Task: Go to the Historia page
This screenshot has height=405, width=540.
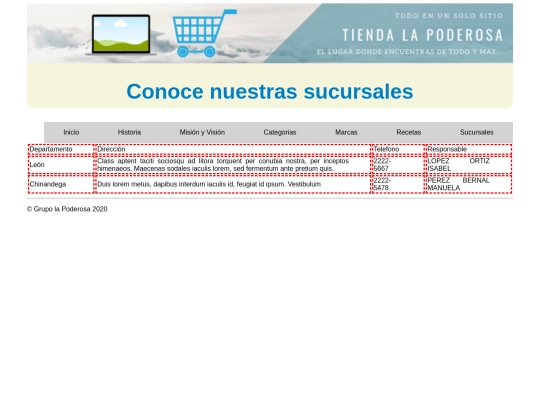Action: click(x=129, y=132)
